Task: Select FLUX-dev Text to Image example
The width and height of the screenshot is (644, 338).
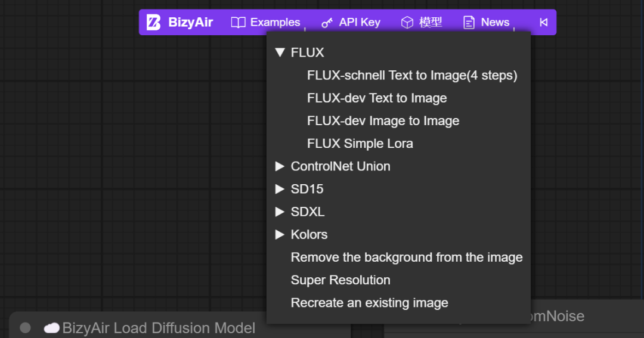Action: 377,98
